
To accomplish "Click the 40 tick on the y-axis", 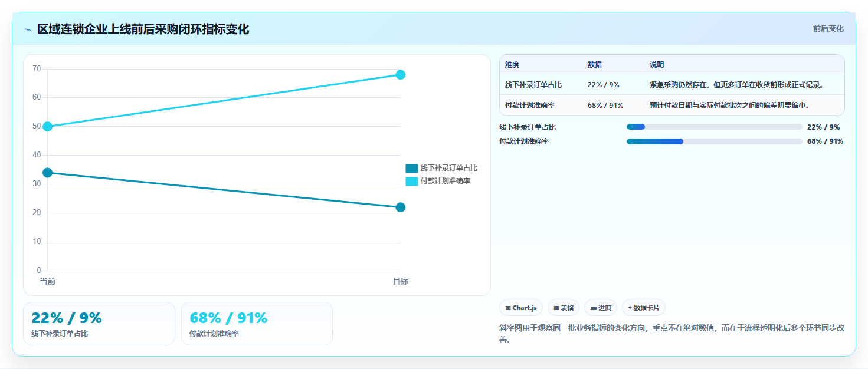I will pos(37,155).
